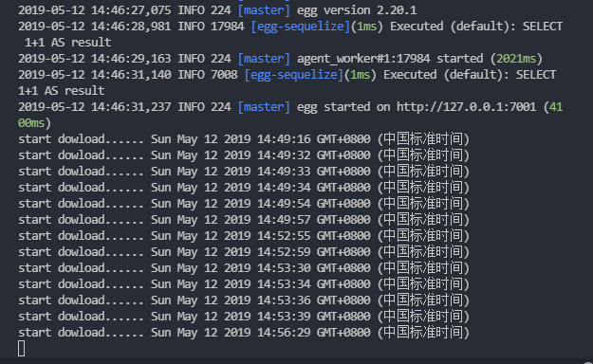Viewport: 593px width, 364px height.
Task: Click the http://127.0.0.1:7001 URL
Action: (466, 107)
